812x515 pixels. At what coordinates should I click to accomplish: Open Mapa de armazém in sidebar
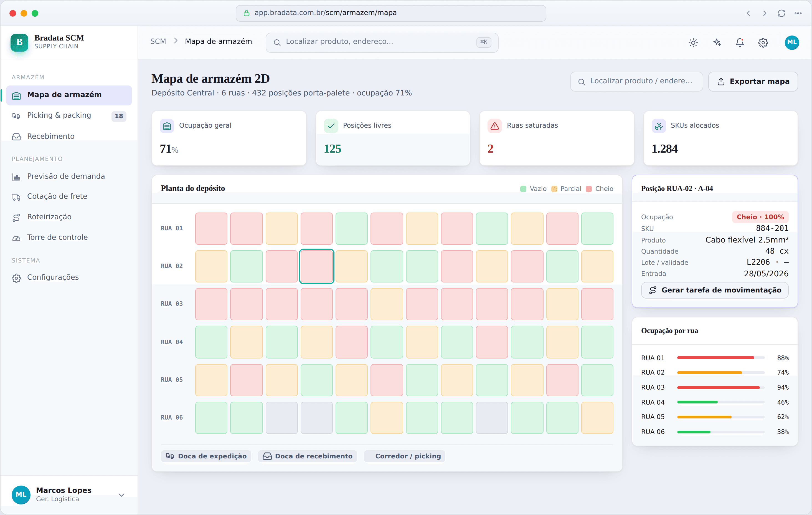69,95
